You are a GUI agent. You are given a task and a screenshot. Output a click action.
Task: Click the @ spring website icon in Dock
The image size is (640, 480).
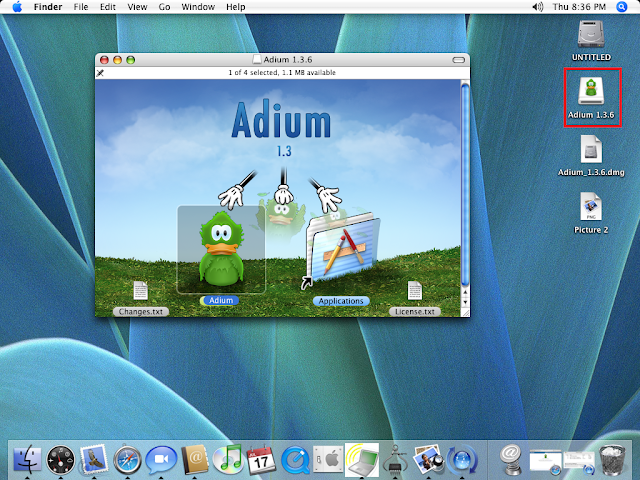(x=511, y=460)
